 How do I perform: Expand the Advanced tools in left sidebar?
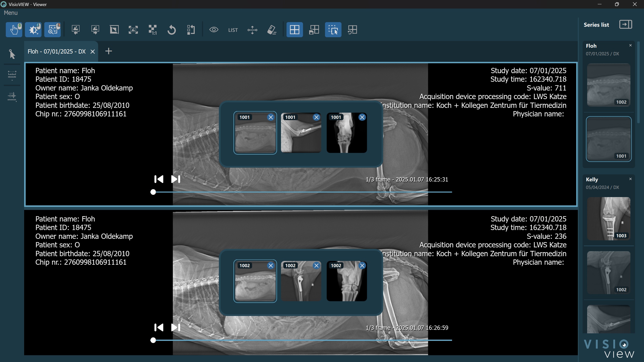point(12,96)
